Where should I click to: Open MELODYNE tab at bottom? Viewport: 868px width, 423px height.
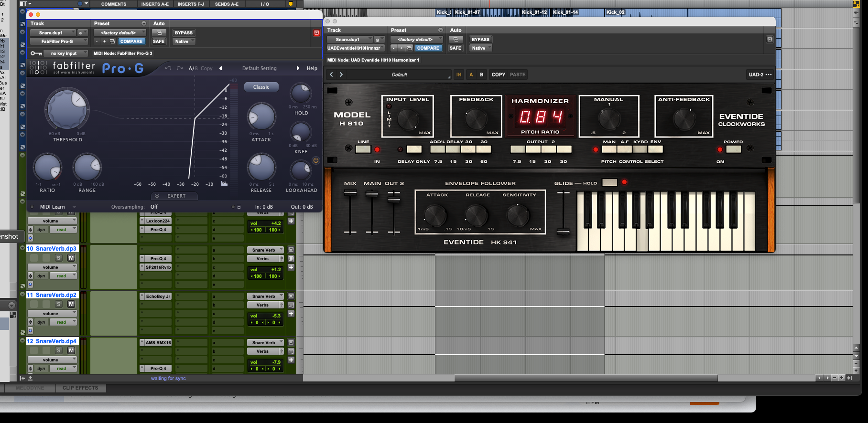tap(30, 388)
